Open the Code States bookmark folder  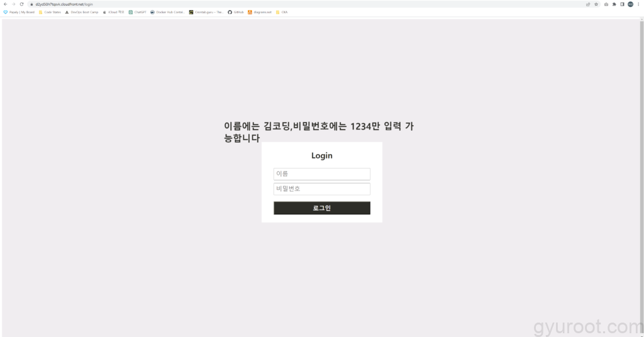[x=50, y=12]
